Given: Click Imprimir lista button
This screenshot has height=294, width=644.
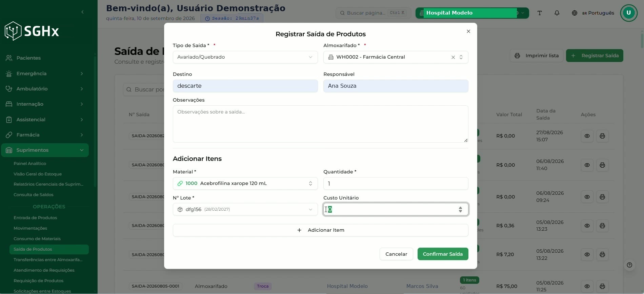Looking at the screenshot, I should tap(537, 56).
